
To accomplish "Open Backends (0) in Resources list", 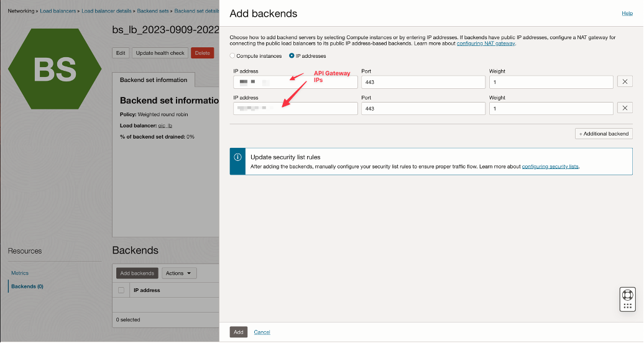I will [27, 286].
